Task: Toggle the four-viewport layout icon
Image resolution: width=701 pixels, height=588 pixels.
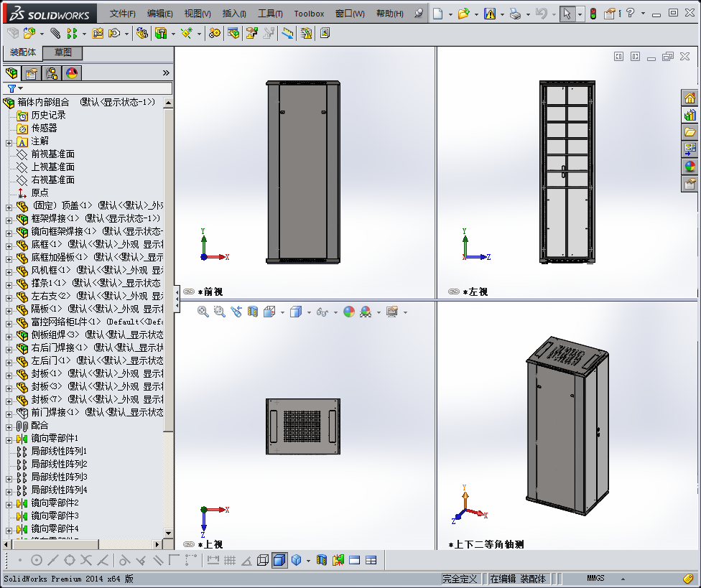Action: tap(371, 560)
